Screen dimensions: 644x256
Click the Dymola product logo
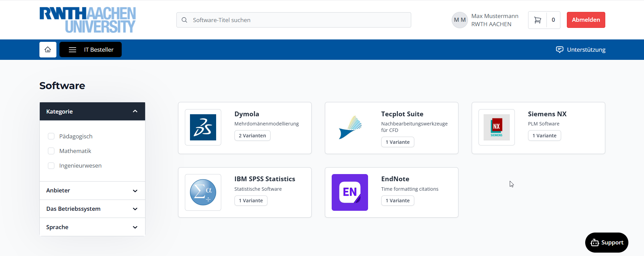(203, 127)
